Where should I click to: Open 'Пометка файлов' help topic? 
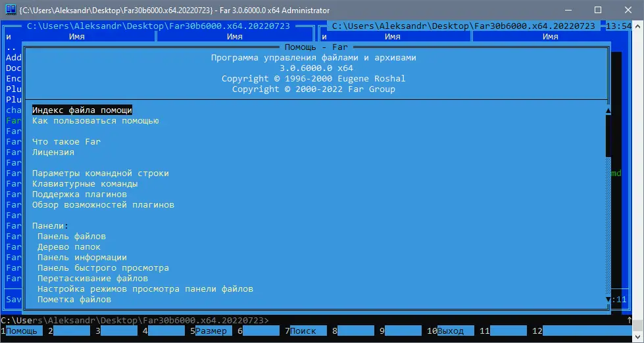pos(74,300)
